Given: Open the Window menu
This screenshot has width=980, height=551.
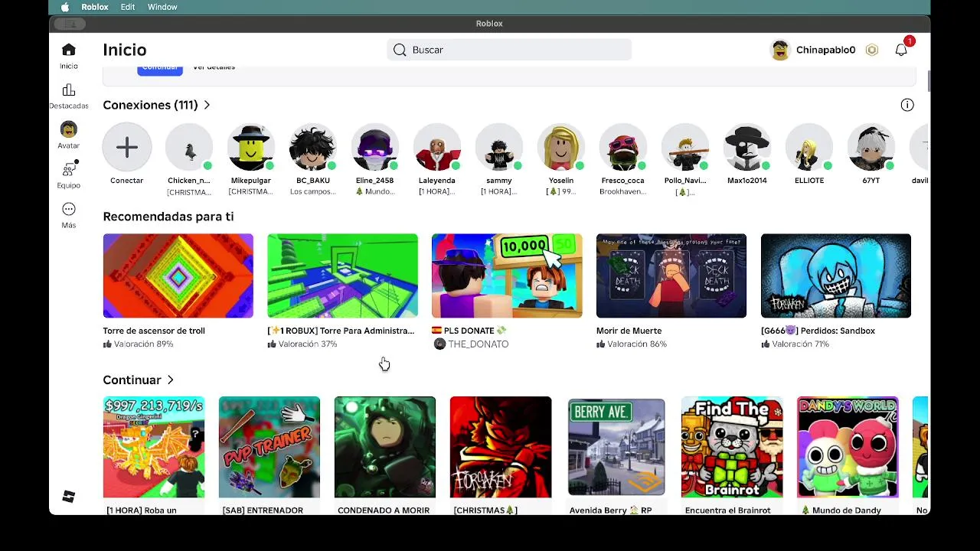Looking at the screenshot, I should [x=162, y=7].
